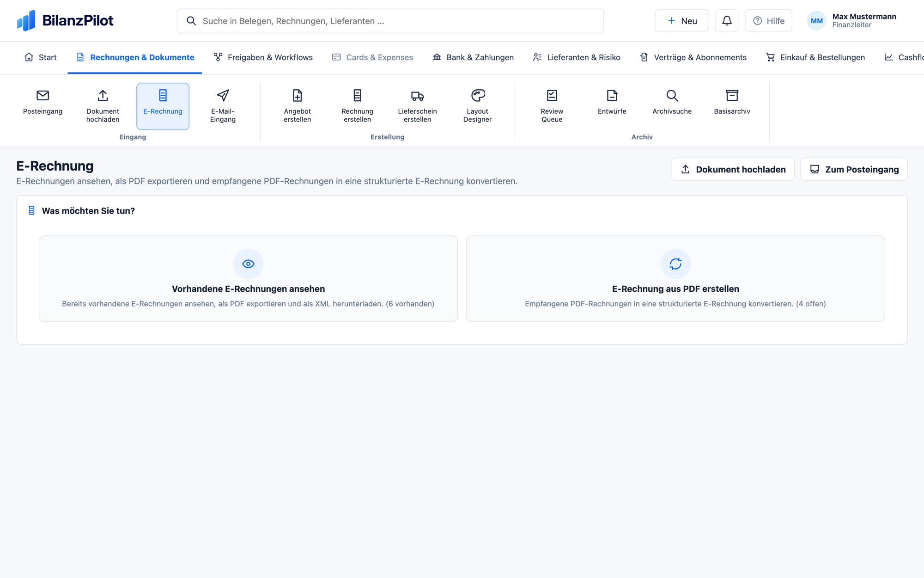
Task: Open Lieferanten & Risiko tab
Action: point(576,57)
